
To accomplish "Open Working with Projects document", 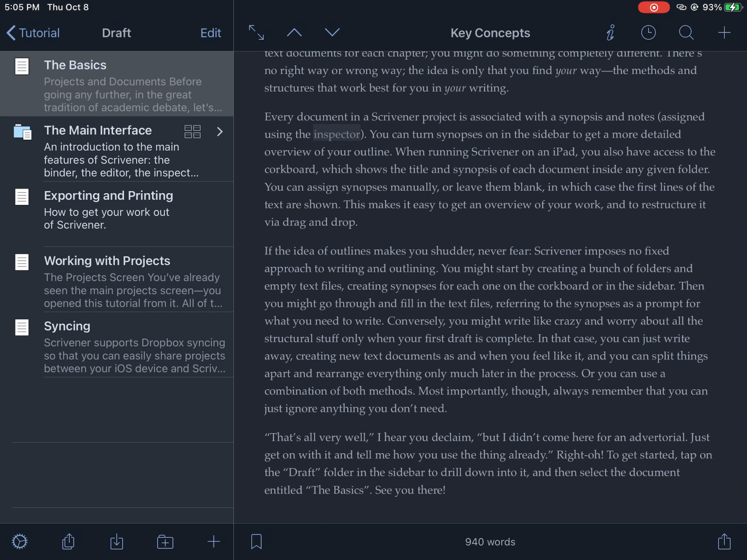I will [x=117, y=280].
